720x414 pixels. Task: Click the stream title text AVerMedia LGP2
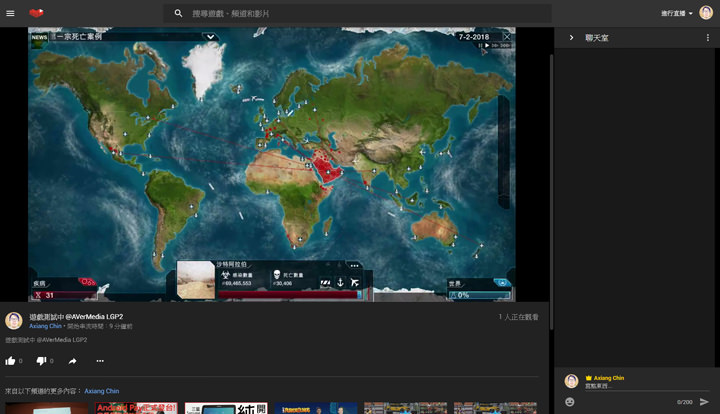(76, 317)
